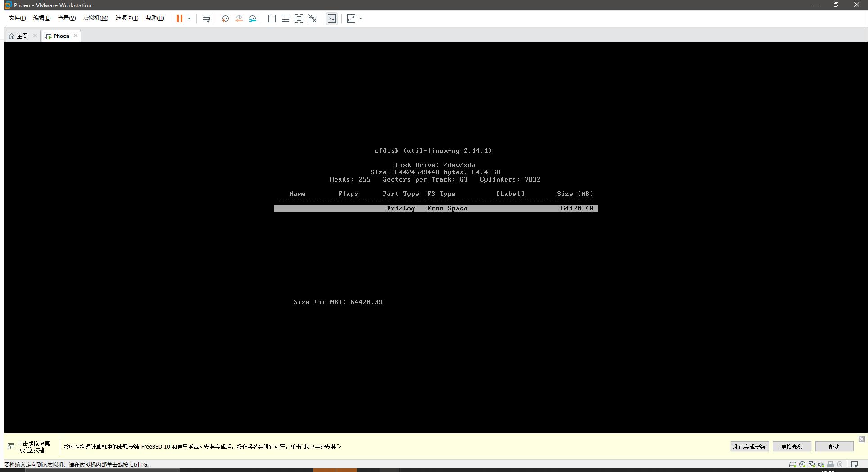This screenshot has width=868, height=472.
Task: Toggle the thumbnail bar
Action: [285, 18]
